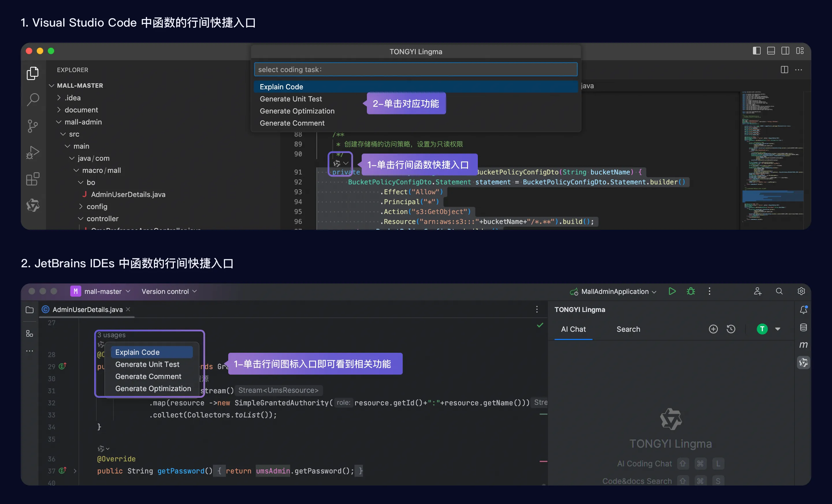832x504 pixels.
Task: Open the Search icon in VS Code activity bar
Action: 33,100
